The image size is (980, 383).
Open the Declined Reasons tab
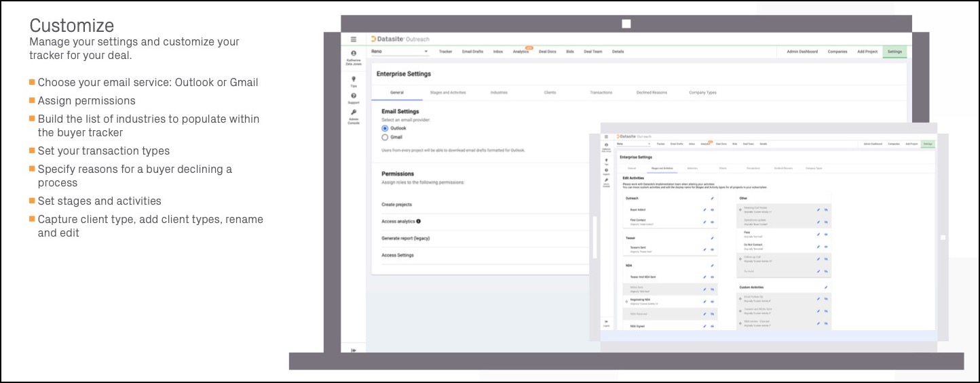652,93
